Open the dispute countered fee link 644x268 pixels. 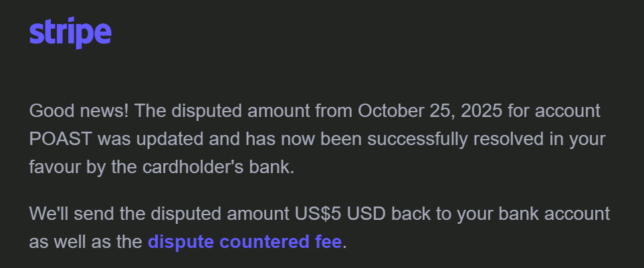[244, 241]
